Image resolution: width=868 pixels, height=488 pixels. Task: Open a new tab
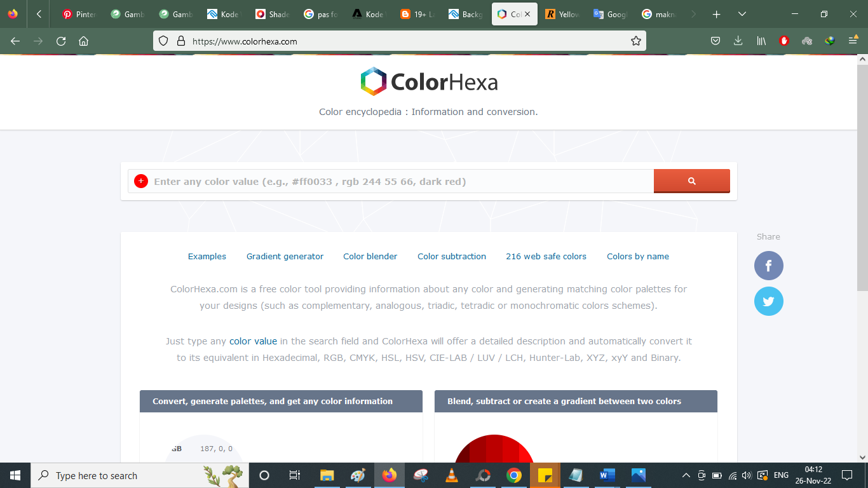tap(717, 14)
